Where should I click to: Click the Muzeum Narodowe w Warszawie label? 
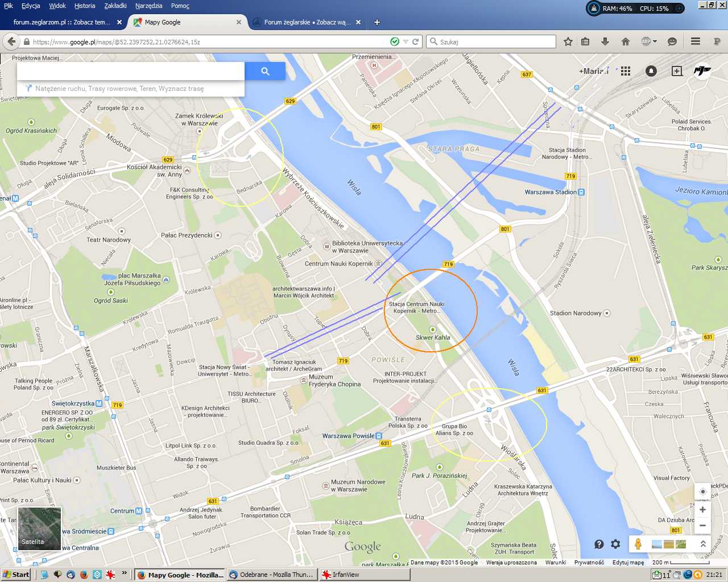[x=358, y=485]
